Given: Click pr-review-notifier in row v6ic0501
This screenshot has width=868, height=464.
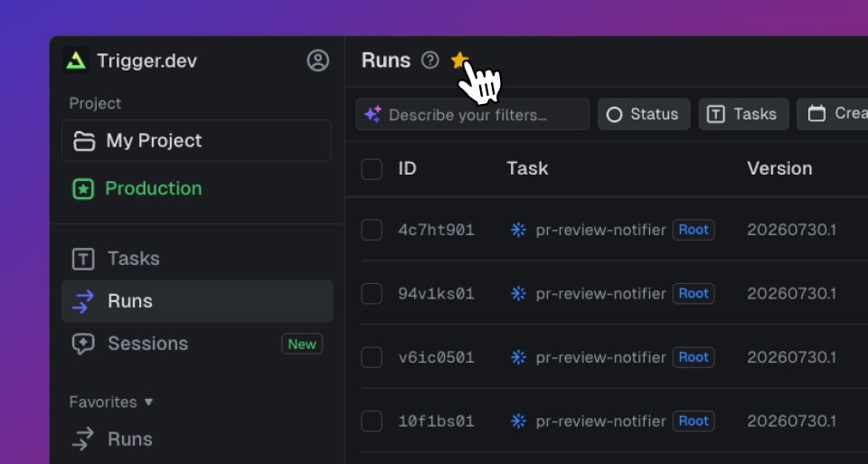Looking at the screenshot, I should pos(600,357).
